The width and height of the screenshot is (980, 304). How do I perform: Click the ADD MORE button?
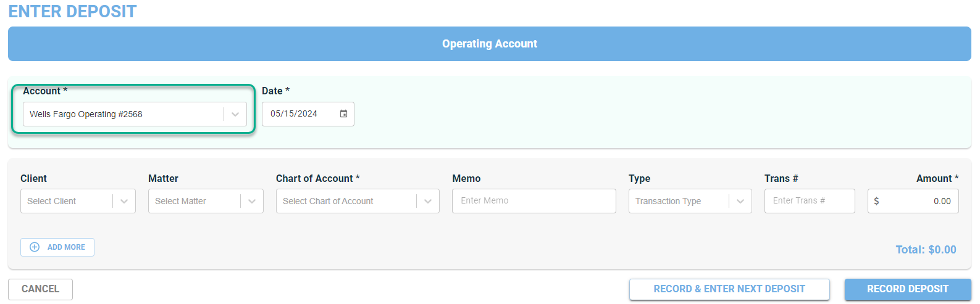coord(57,247)
